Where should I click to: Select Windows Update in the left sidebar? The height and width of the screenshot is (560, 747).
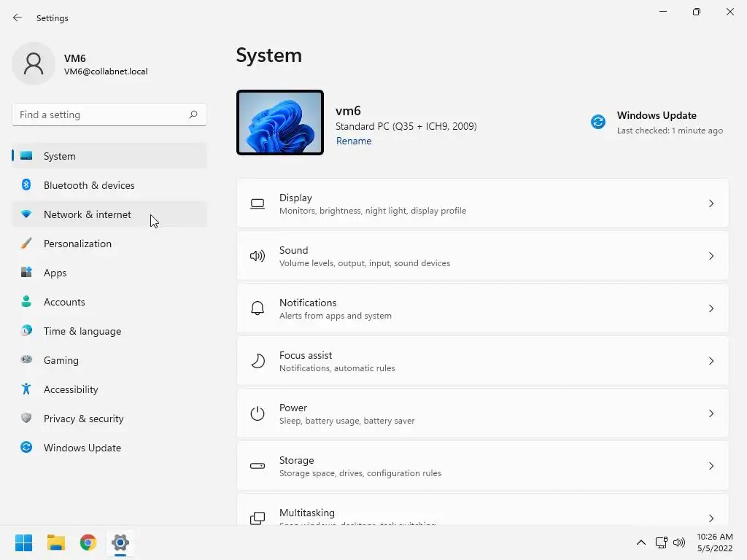(109, 448)
